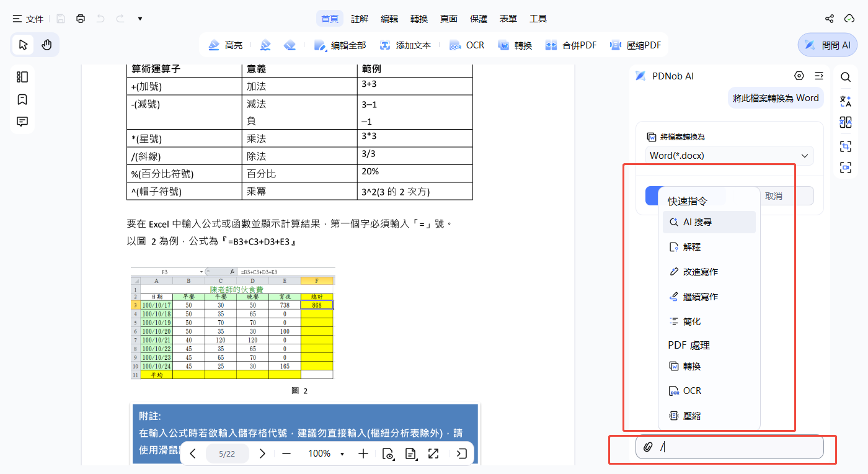Activate the 高亮 highlight tool

(x=226, y=45)
